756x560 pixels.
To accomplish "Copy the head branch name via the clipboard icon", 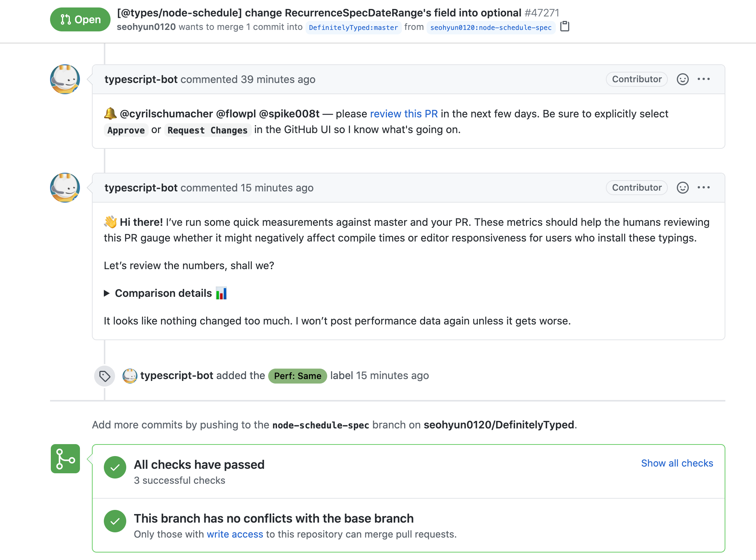I will tap(565, 27).
